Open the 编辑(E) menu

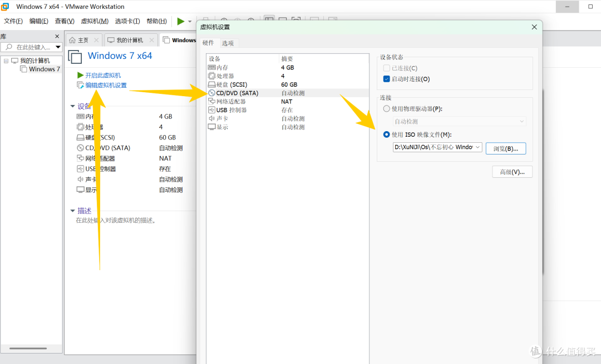point(39,21)
